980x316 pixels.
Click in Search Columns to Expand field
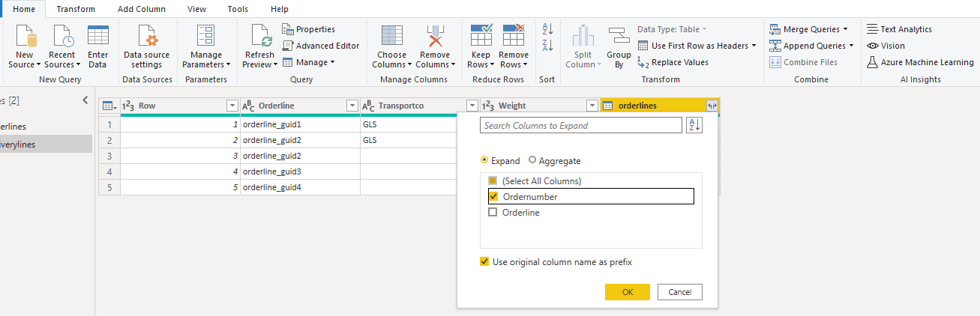[581, 126]
